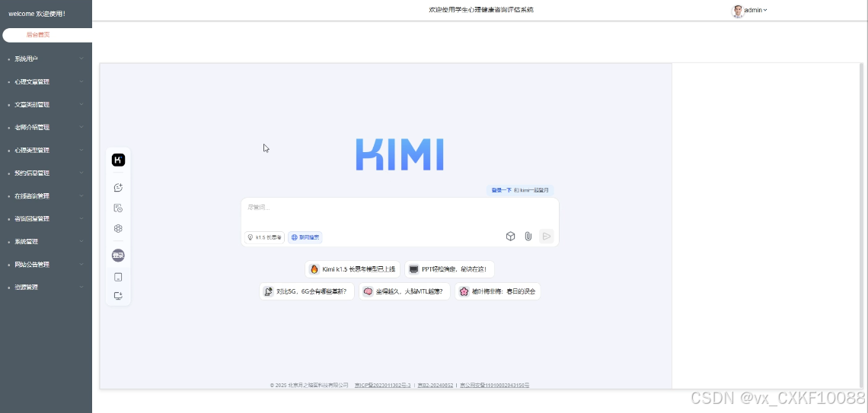Screen dimensions: 868x413
Task: Click 登录一下 login prompt link
Action: (502, 190)
